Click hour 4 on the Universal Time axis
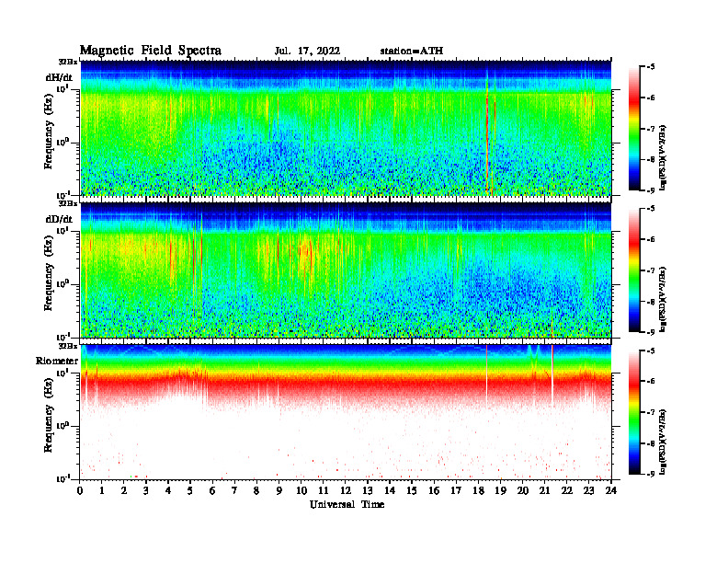Image resolution: width=728 pixels, height=563 pixels. [x=168, y=491]
